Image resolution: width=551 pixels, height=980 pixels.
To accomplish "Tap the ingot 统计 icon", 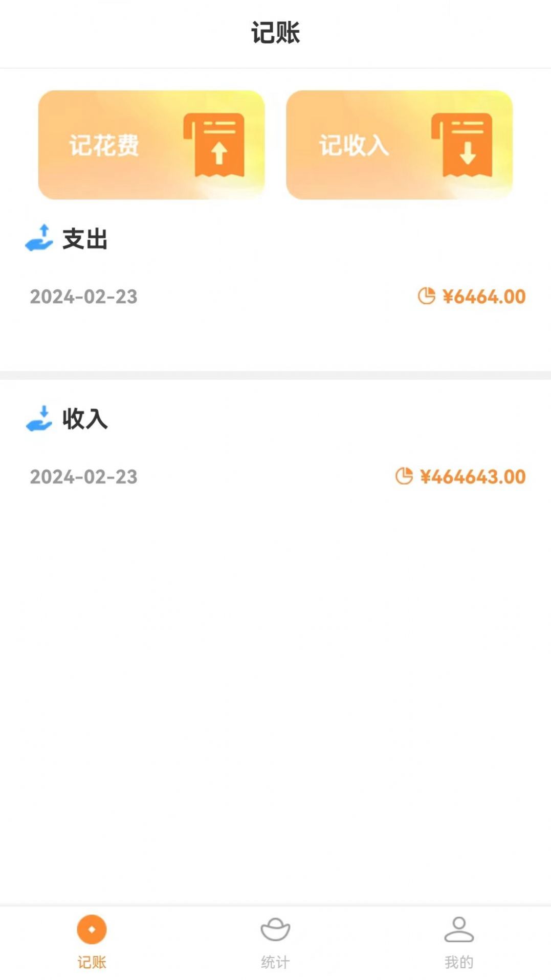I will pos(275,929).
